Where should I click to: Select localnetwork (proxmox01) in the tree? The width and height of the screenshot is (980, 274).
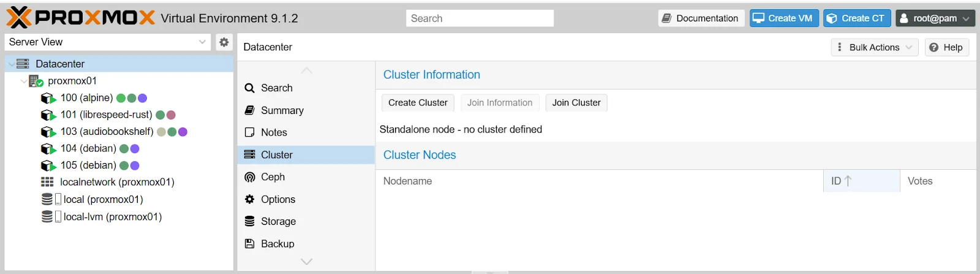click(x=117, y=182)
